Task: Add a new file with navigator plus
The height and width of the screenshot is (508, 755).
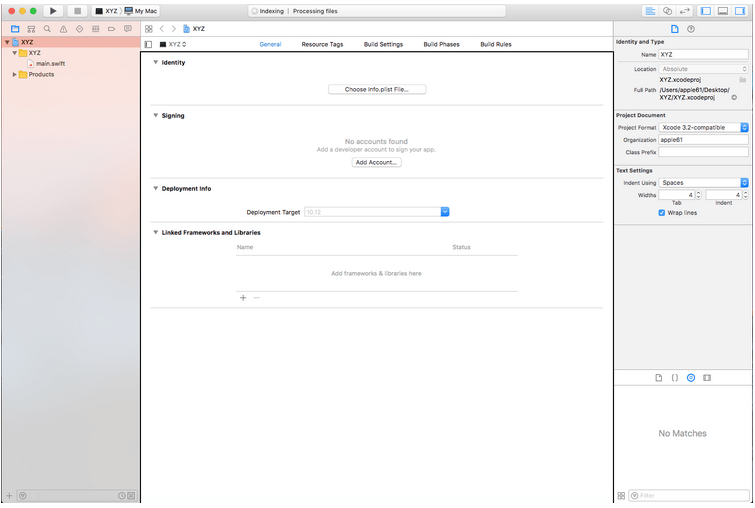Action: click(9, 495)
